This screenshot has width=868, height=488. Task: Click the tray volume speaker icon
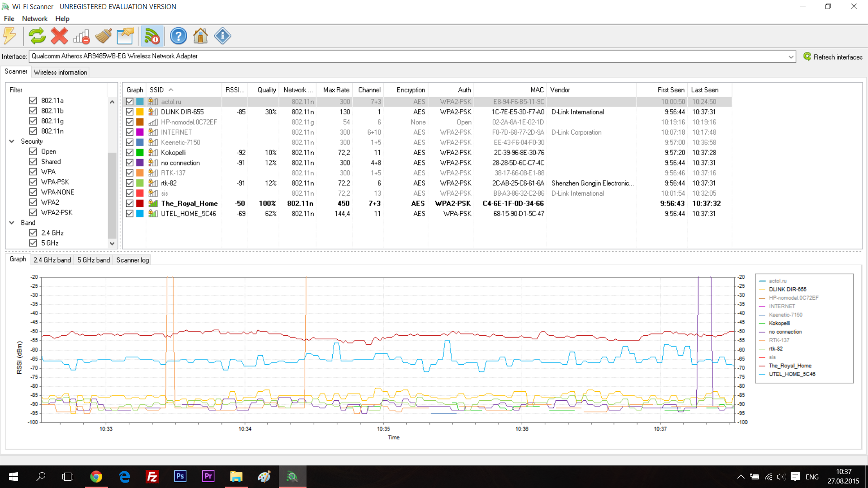click(781, 477)
